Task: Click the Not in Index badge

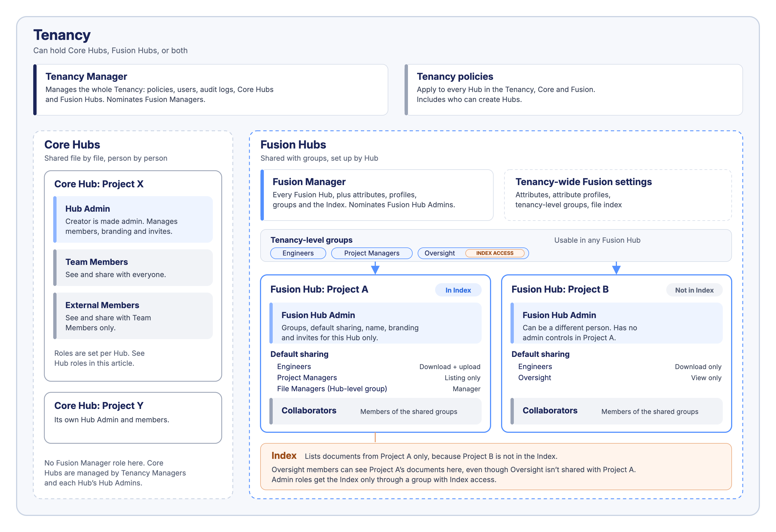Action: 694,290
